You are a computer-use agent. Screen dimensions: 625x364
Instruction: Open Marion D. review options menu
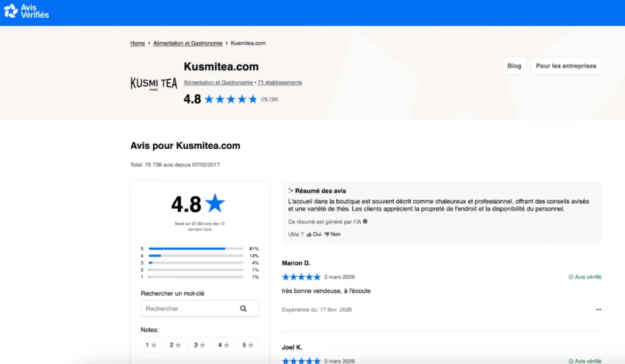pyautogui.click(x=598, y=310)
